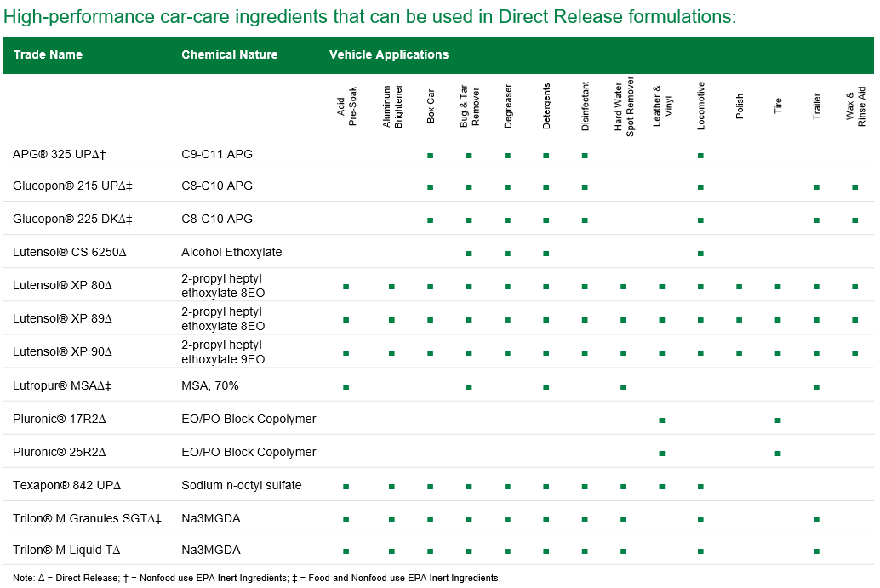This screenshot has height=588, width=880.
Task: Click the Degreaser column label
Action: [x=508, y=106]
